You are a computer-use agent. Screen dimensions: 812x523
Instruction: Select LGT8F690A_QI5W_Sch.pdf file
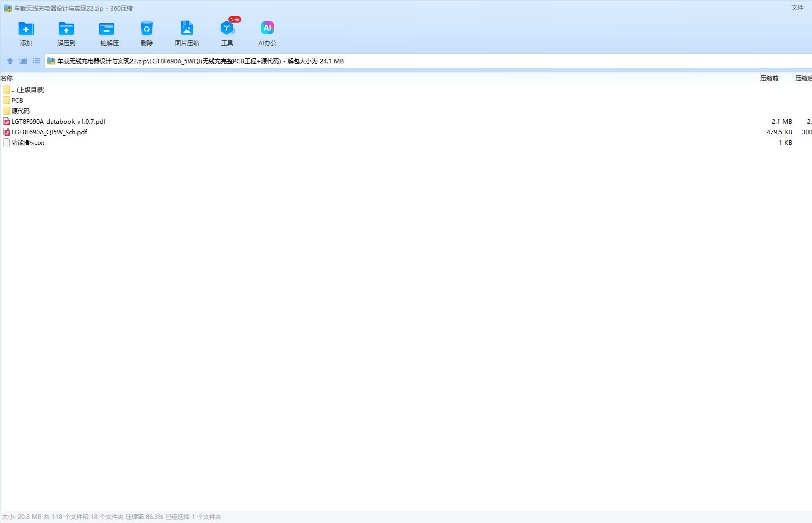[49, 132]
